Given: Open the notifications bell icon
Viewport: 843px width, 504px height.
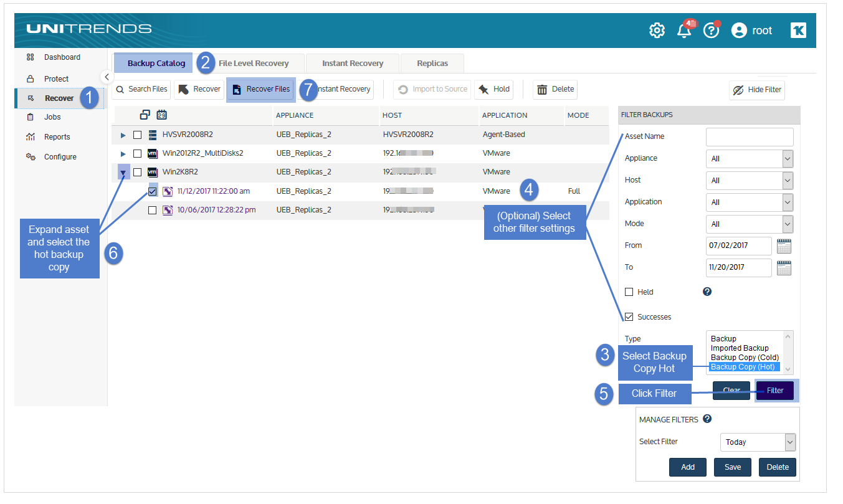Looking at the screenshot, I should 684,31.
